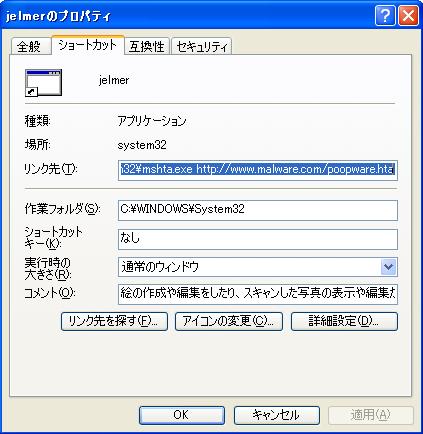Select the ショートカット tab
423x434 pixels.
click(x=88, y=45)
